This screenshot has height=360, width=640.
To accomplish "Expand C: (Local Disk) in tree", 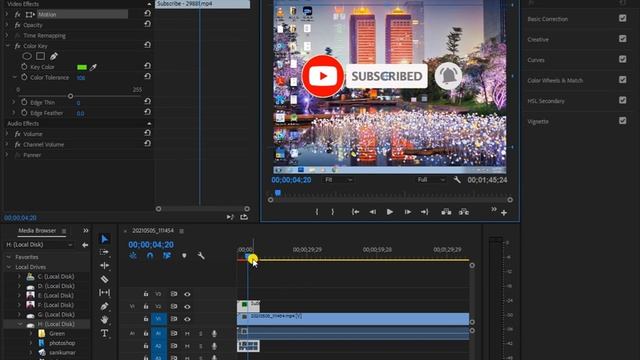I will tap(19, 276).
